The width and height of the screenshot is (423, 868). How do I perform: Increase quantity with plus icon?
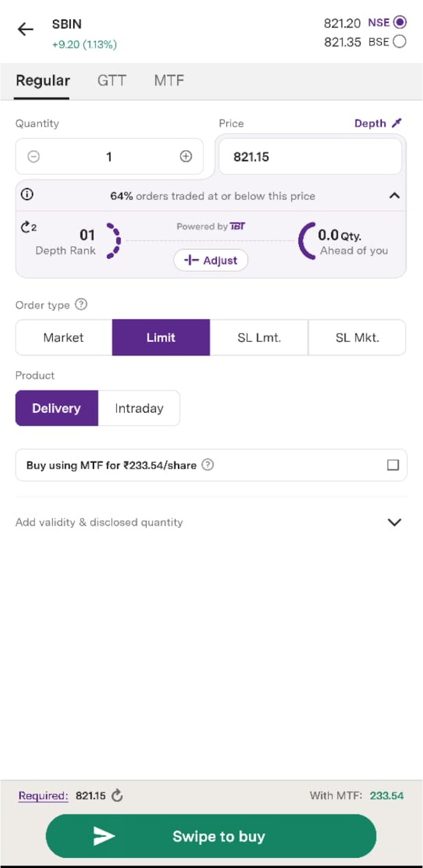pos(186,156)
